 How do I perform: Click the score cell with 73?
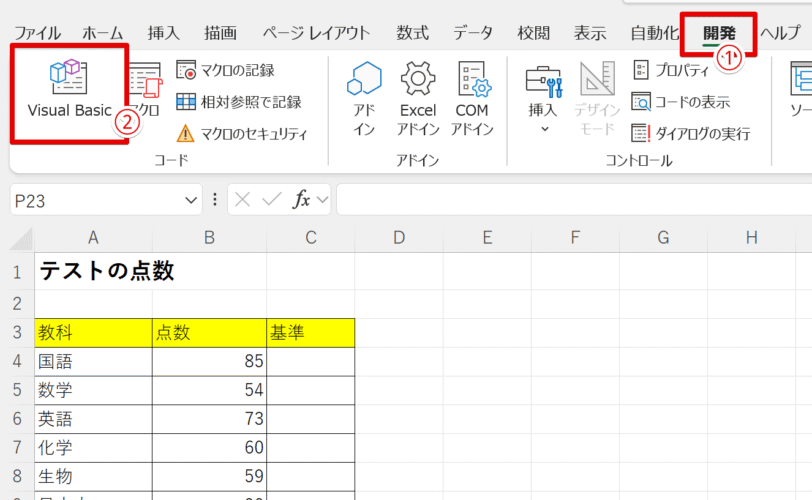click(209, 419)
